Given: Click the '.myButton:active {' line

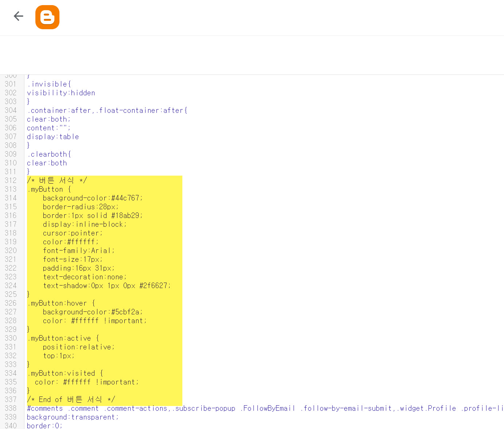Looking at the screenshot, I should pos(63,338).
